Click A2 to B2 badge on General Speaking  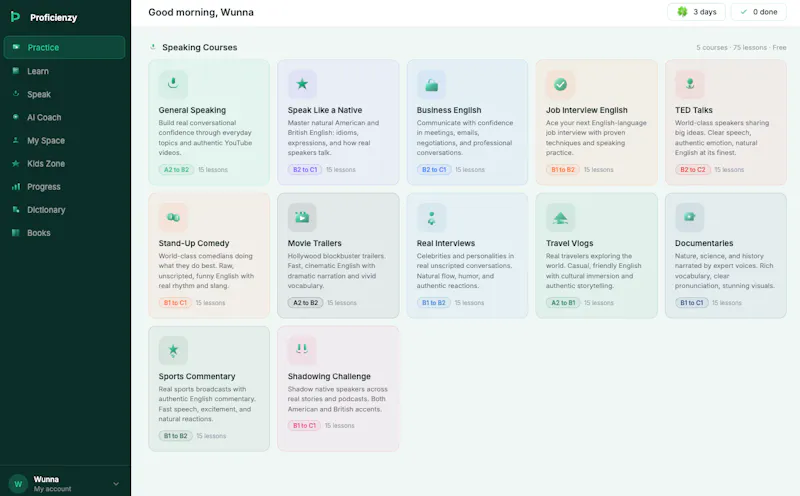tap(176, 169)
